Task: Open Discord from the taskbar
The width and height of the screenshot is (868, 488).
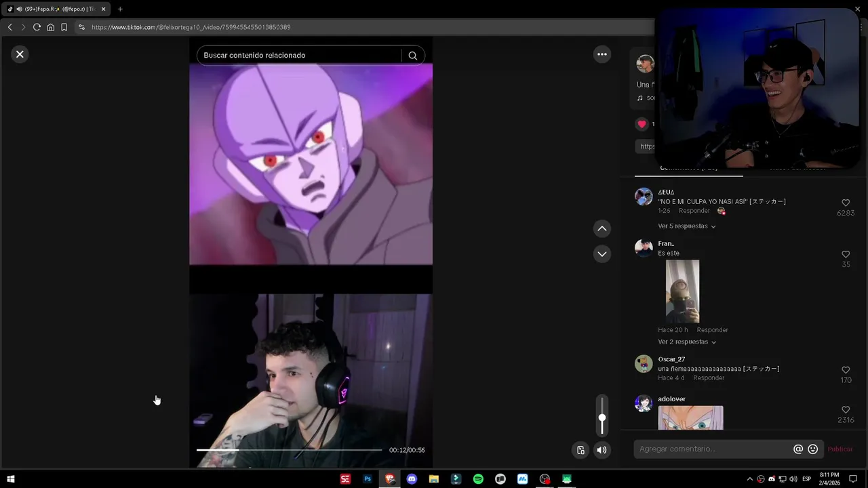Action: tap(412, 479)
